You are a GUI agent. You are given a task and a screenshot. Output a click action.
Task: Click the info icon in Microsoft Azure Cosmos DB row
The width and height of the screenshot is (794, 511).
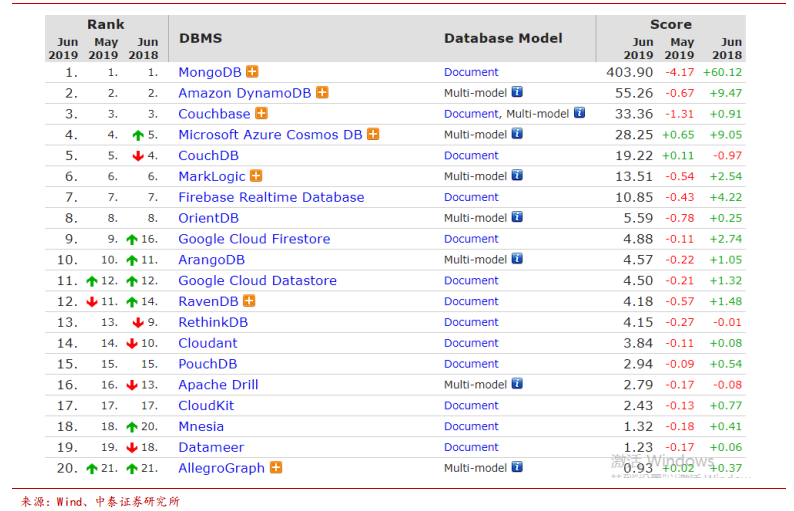tap(517, 133)
